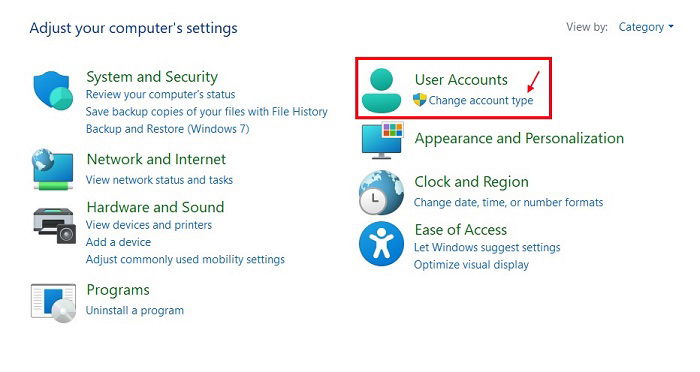Open Backup and Restore (Windows 7)
700x372 pixels.
coord(167,129)
